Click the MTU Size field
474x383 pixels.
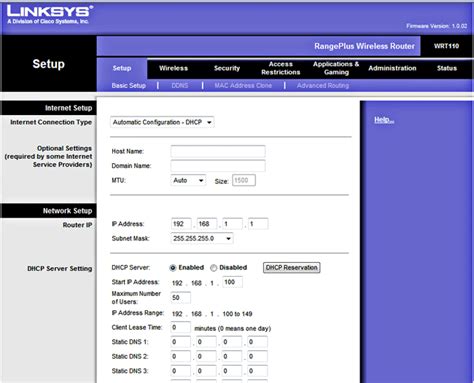[244, 180]
